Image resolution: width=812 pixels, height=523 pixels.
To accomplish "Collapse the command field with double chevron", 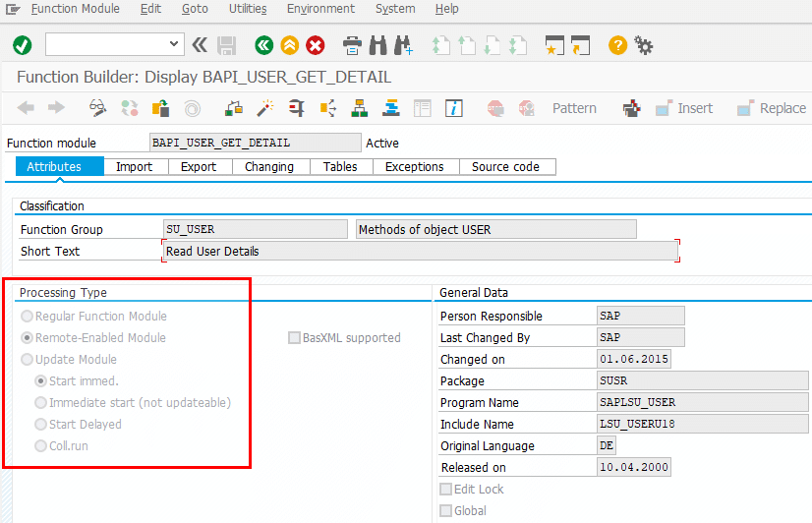I will tap(200, 45).
